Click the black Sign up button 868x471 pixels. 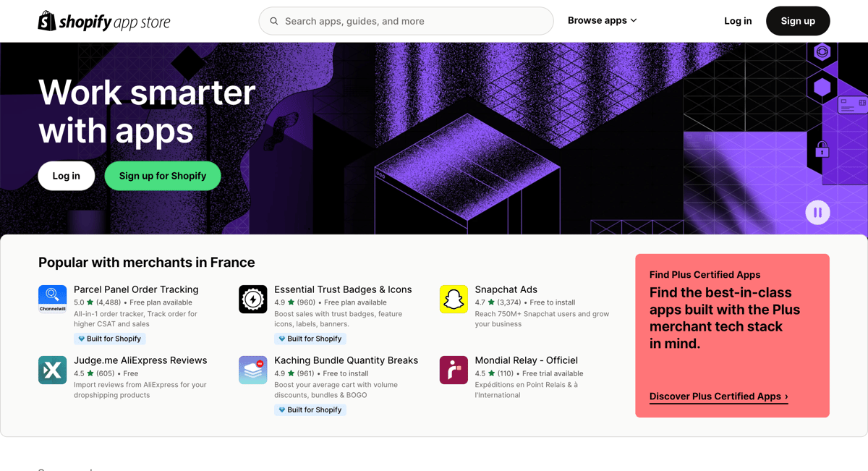[x=798, y=21]
